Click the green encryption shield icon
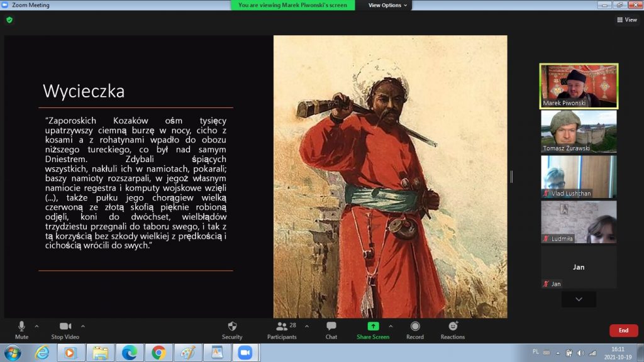Image resolution: width=644 pixels, height=362 pixels. tap(9, 20)
